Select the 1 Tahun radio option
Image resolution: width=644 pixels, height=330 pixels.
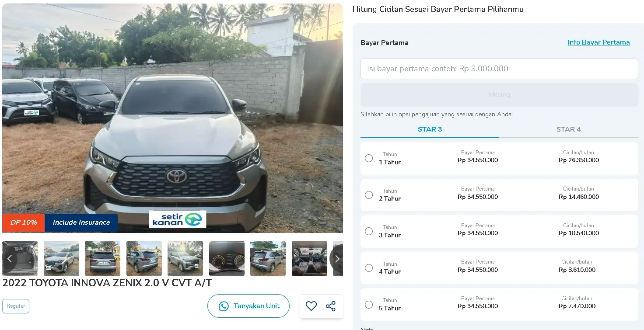click(369, 158)
